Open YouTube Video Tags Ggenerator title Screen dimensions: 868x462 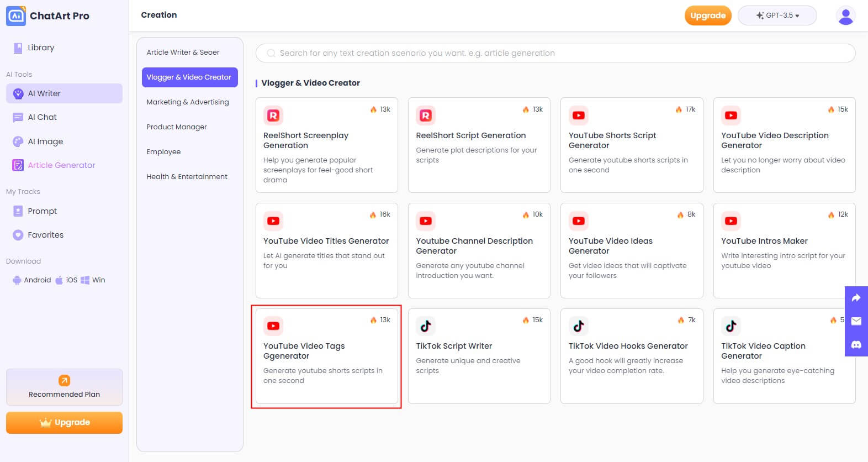[x=304, y=351]
